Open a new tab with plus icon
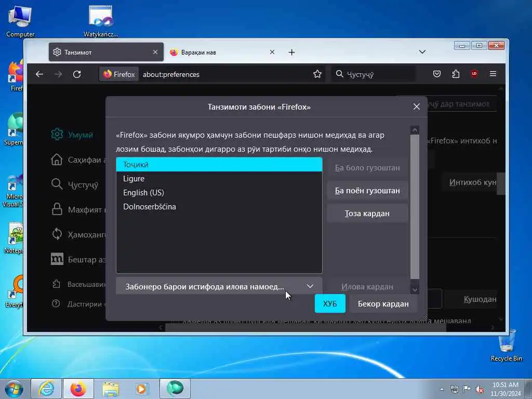 point(291,52)
